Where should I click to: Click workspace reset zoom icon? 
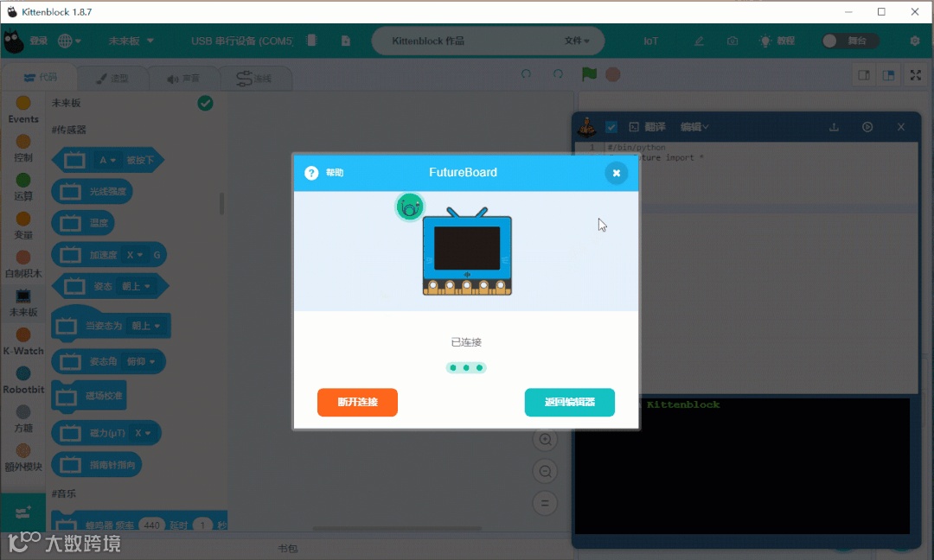coord(545,504)
